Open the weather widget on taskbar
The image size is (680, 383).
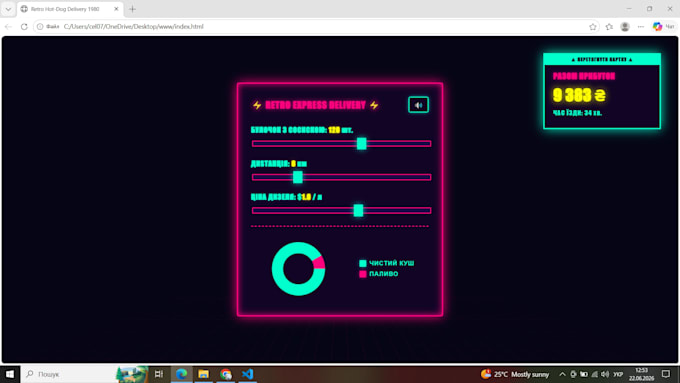point(515,374)
